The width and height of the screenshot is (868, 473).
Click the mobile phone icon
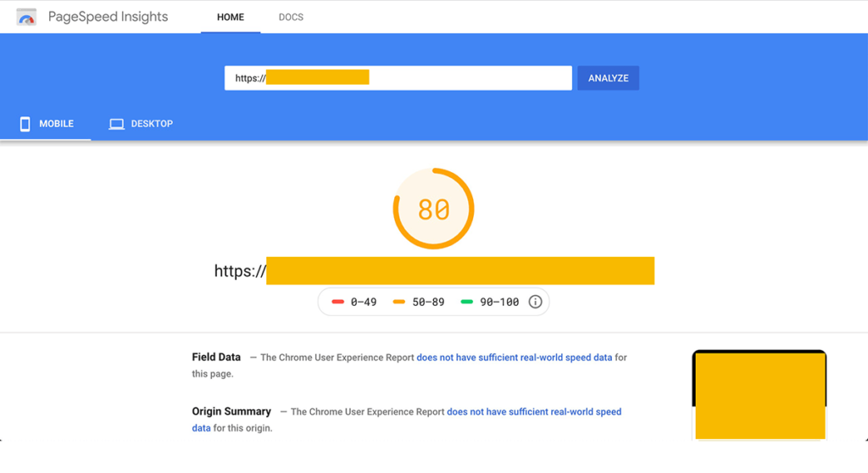click(x=25, y=124)
